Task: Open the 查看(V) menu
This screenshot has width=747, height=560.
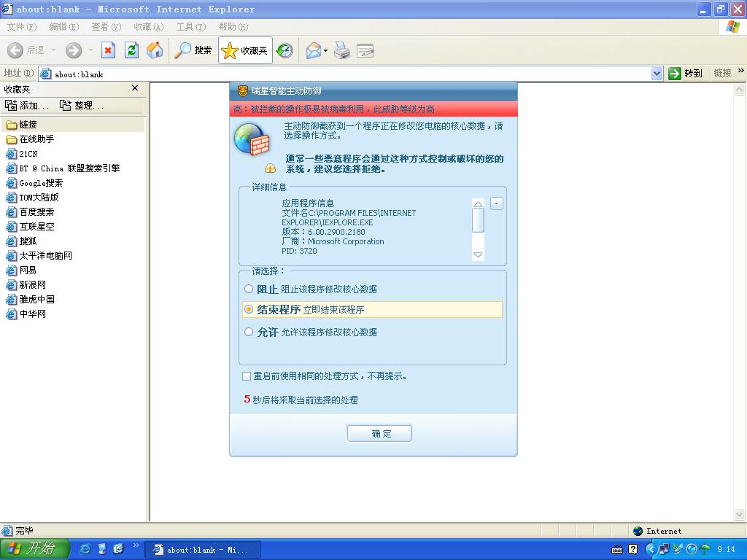Action: tap(106, 27)
